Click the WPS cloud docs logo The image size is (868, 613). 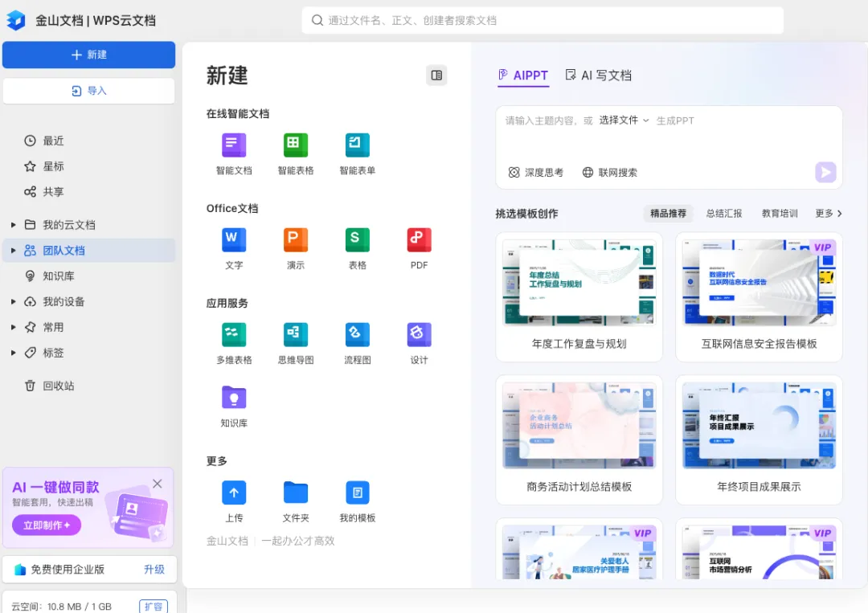pos(16,20)
